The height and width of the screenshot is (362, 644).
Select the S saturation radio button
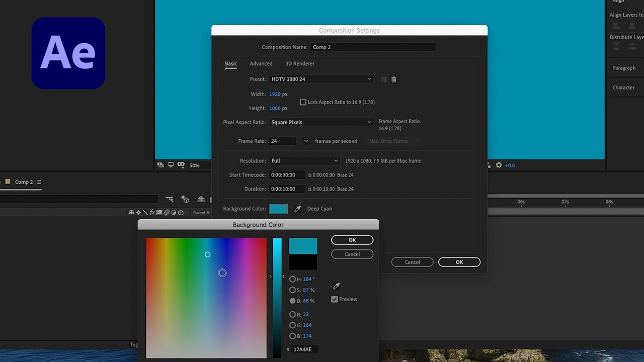point(292,290)
